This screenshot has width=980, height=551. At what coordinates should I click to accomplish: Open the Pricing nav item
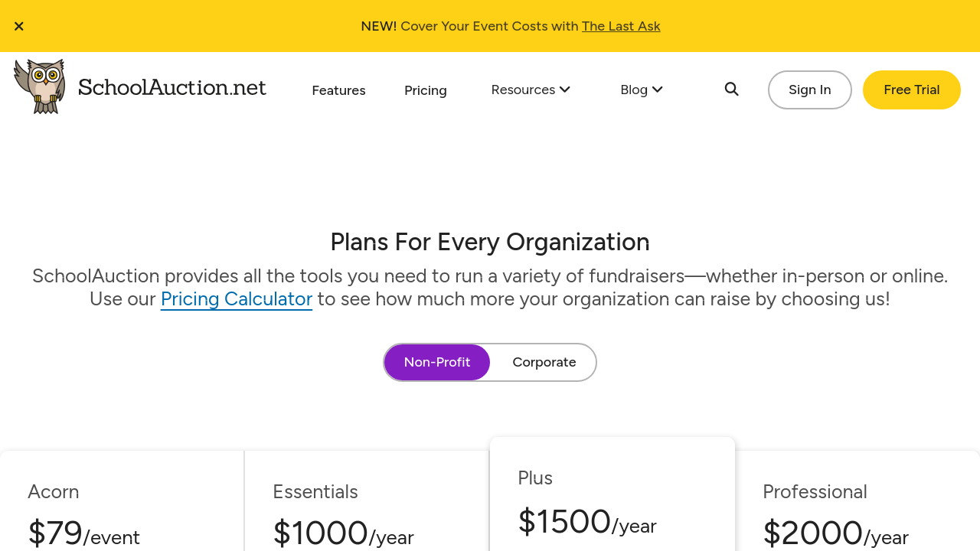pyautogui.click(x=426, y=90)
